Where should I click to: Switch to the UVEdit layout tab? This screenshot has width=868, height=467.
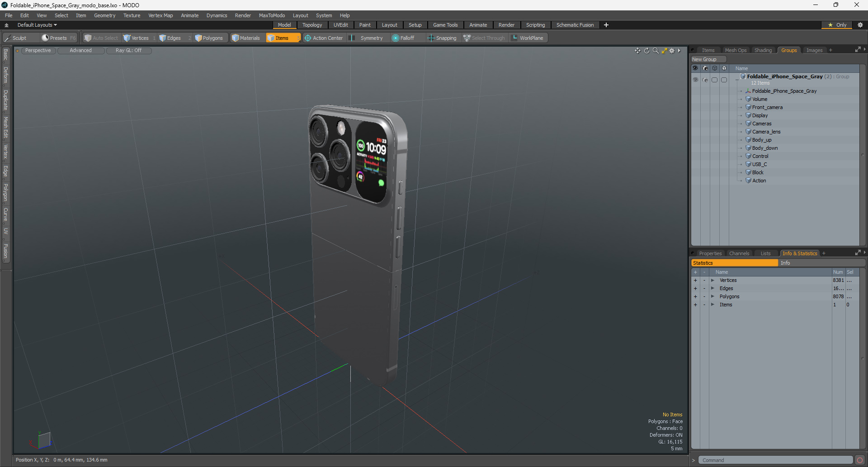[341, 25]
